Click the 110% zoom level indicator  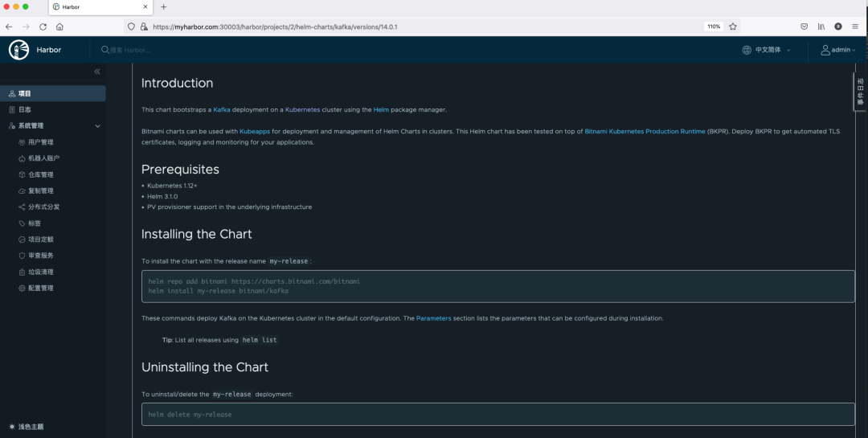pyautogui.click(x=714, y=27)
